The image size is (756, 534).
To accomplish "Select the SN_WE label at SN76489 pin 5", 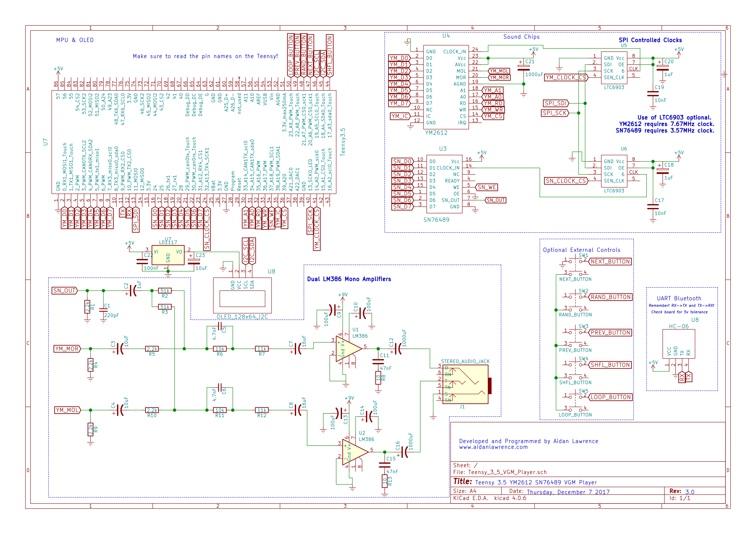I will 487,187.
